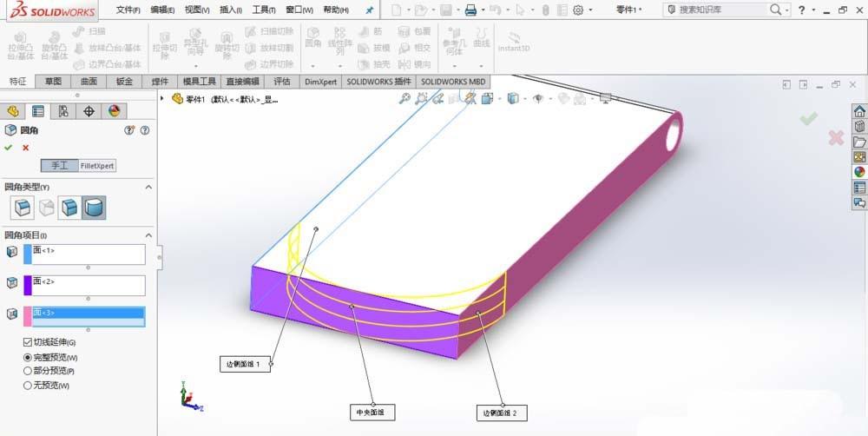Click the search magnifier icon
The image size is (868, 436).
pos(776,10)
